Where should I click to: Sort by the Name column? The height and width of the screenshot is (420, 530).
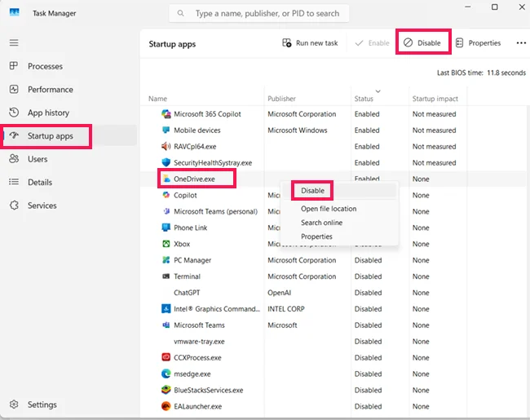pos(158,99)
